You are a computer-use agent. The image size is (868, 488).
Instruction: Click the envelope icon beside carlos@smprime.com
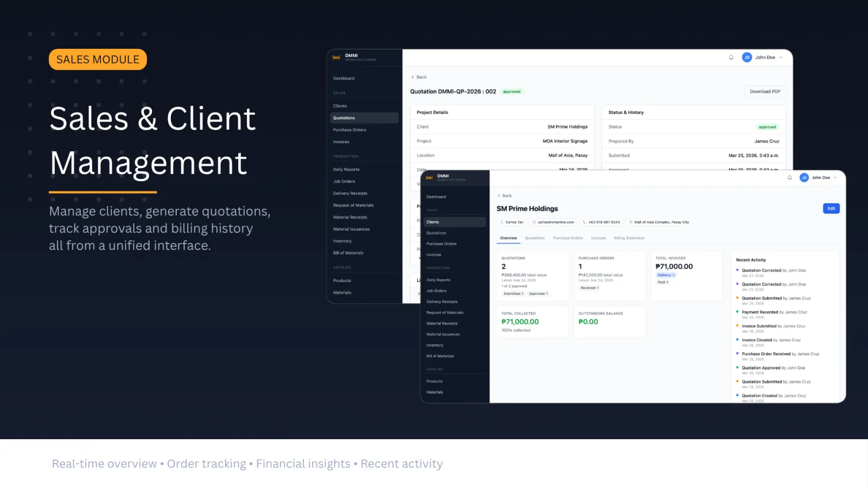pyautogui.click(x=534, y=222)
